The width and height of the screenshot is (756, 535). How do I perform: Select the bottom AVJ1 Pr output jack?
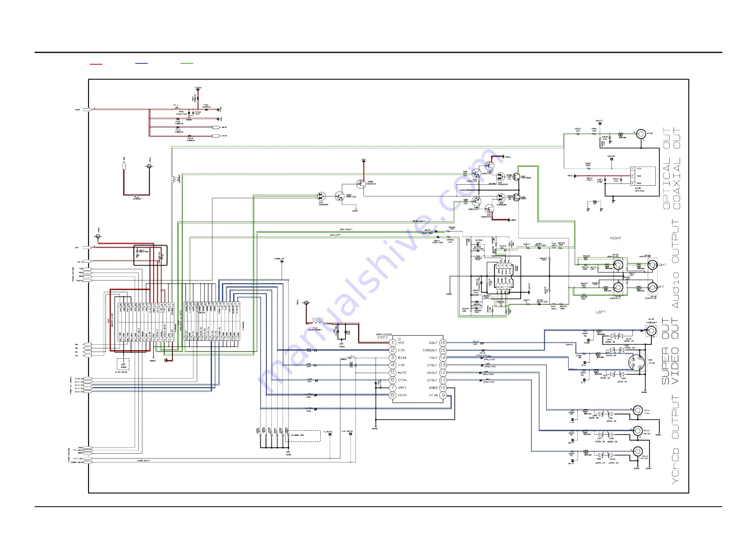tap(637, 452)
